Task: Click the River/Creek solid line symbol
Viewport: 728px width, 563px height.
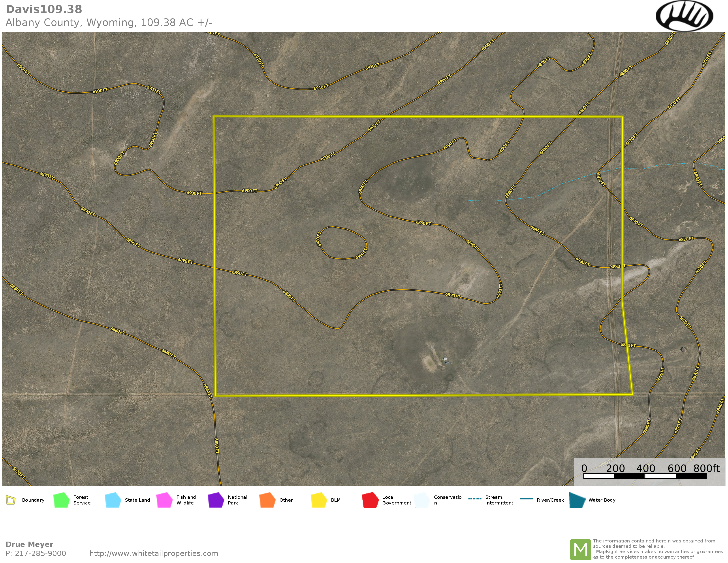Action: (526, 499)
